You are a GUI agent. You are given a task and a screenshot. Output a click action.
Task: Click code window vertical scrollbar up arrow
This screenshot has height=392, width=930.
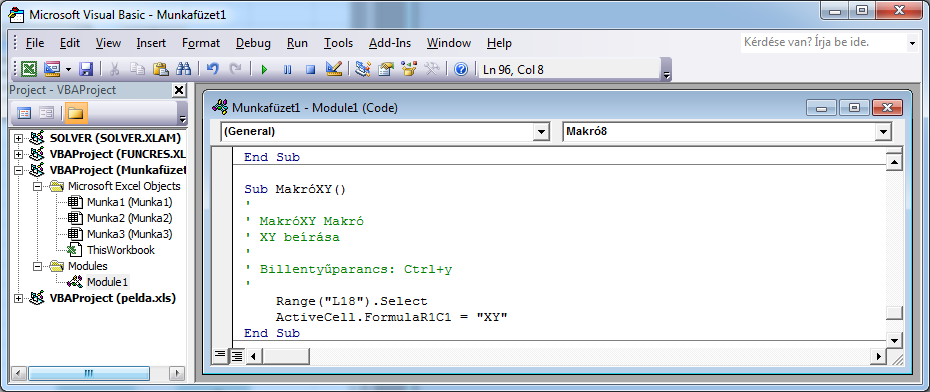click(894, 161)
